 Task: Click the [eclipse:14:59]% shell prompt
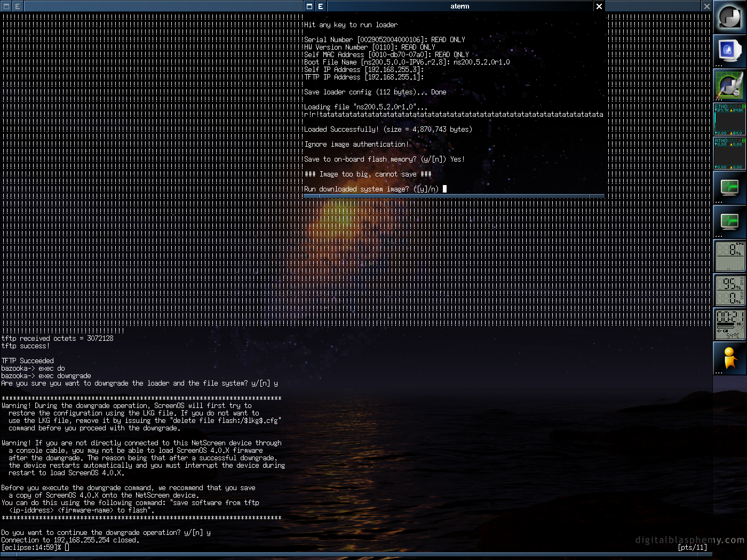[31, 548]
